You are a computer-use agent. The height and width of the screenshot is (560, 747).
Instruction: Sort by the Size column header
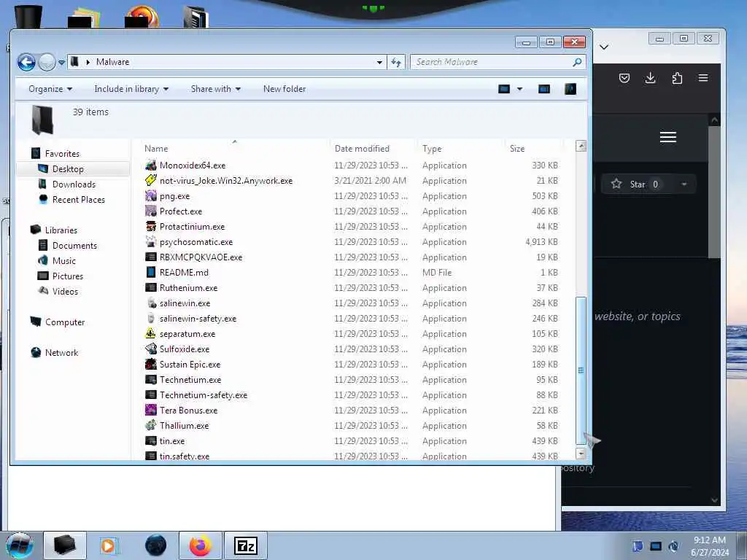tap(517, 149)
